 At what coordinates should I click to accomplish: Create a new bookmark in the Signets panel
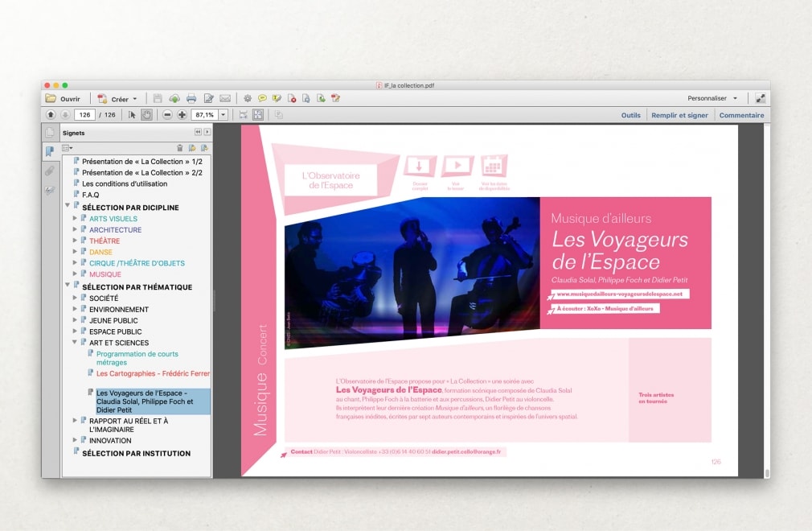(193, 148)
